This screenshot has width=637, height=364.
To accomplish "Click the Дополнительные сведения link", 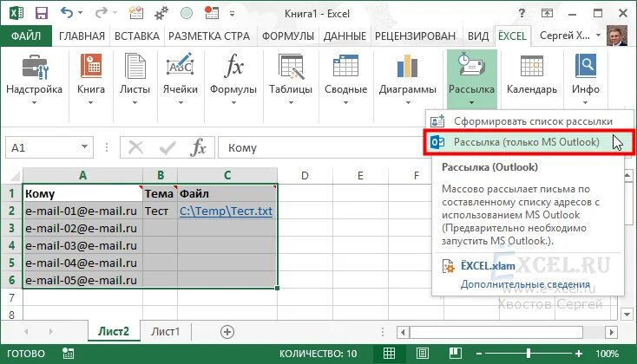I will pyautogui.click(x=525, y=284).
